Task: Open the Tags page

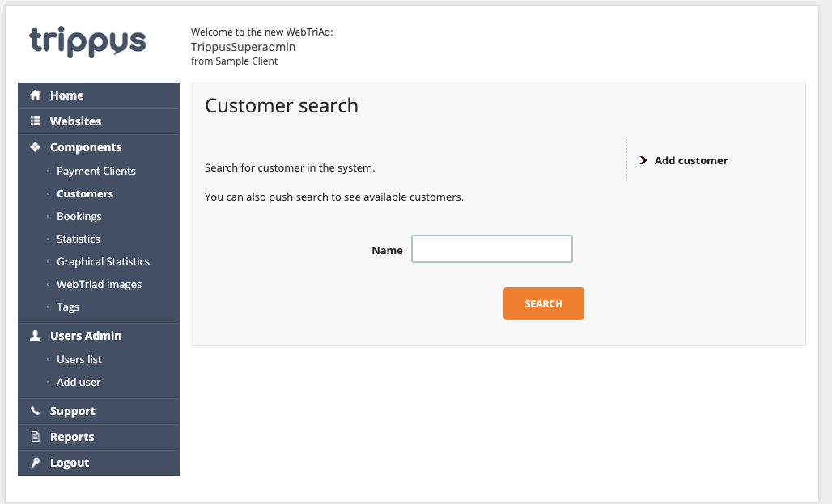Action: (x=68, y=307)
